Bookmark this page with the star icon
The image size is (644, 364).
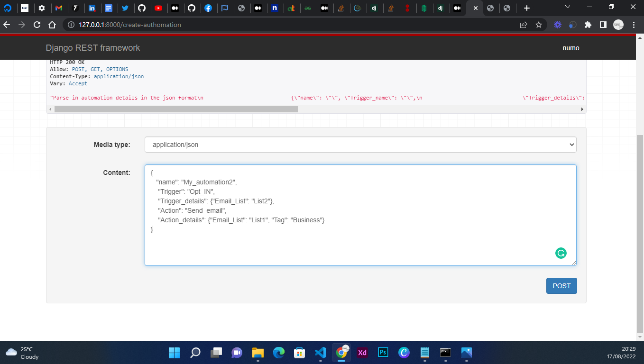[539, 25]
